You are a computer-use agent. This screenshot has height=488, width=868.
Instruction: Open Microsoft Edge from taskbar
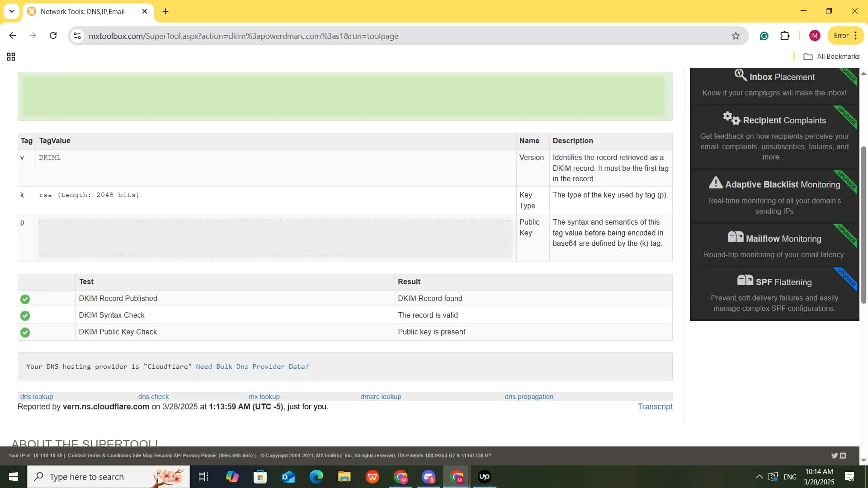click(316, 477)
